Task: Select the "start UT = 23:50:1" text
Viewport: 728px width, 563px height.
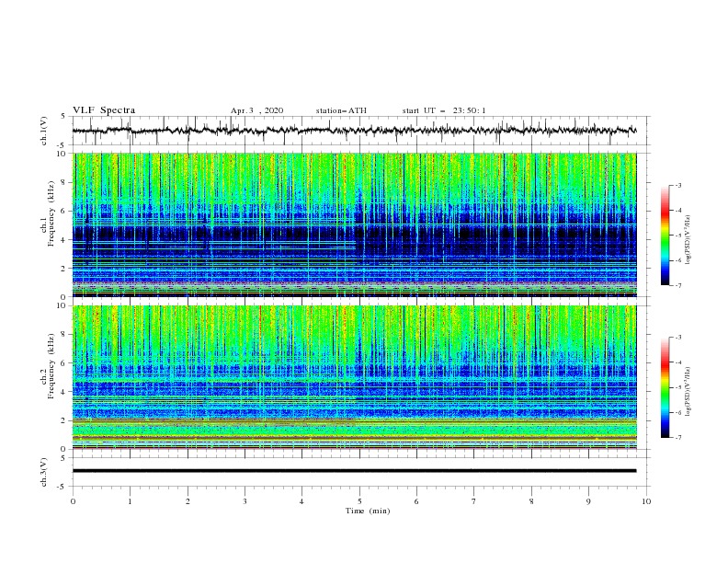Action: (444, 110)
